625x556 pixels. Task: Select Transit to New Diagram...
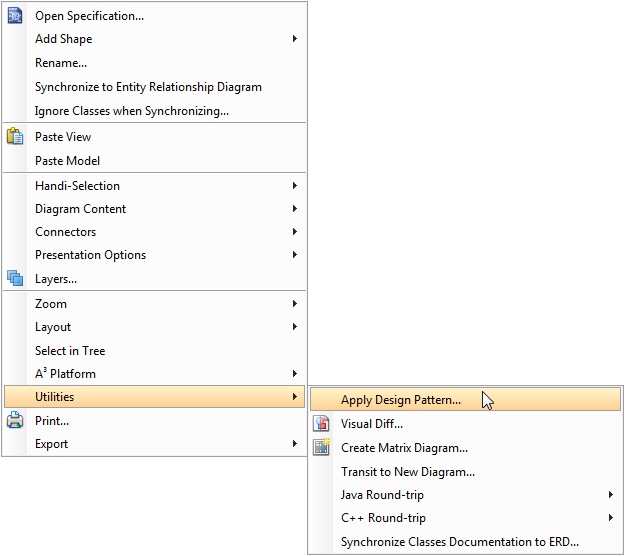pyautogui.click(x=465, y=472)
